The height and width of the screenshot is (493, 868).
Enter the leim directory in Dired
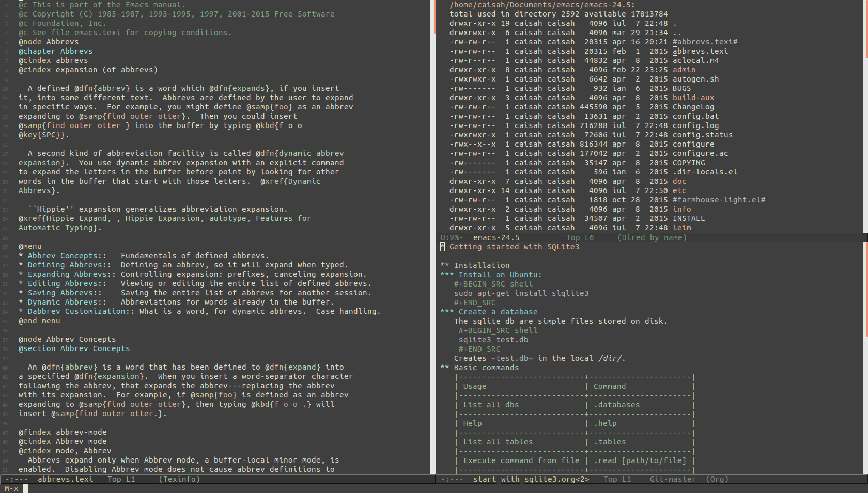[x=681, y=228]
